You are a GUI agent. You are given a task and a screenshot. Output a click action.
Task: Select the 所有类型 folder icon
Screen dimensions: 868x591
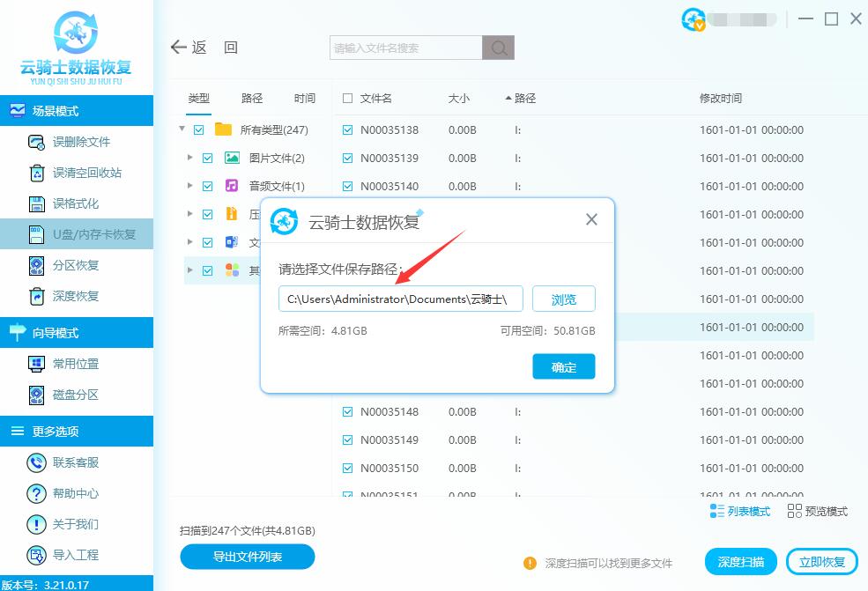point(223,129)
